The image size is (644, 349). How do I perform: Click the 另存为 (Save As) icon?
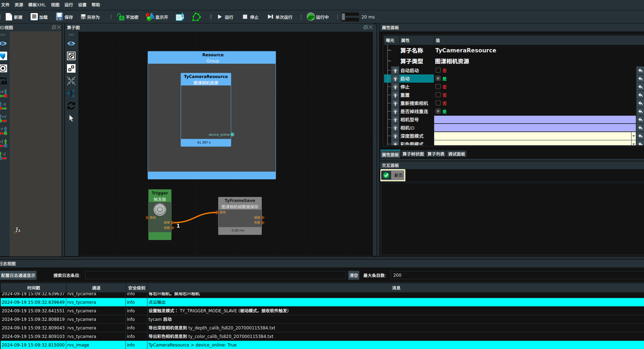(83, 17)
